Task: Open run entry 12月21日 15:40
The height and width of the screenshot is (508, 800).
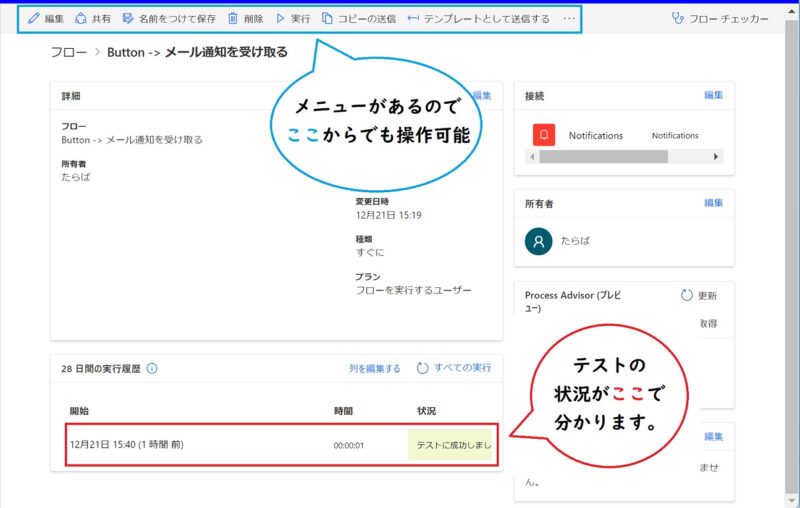Action: tap(126, 444)
